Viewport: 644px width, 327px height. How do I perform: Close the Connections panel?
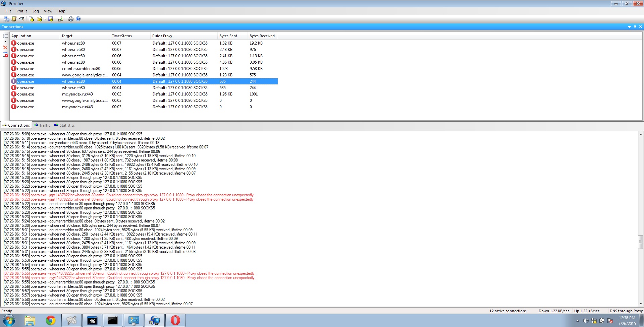641,27
